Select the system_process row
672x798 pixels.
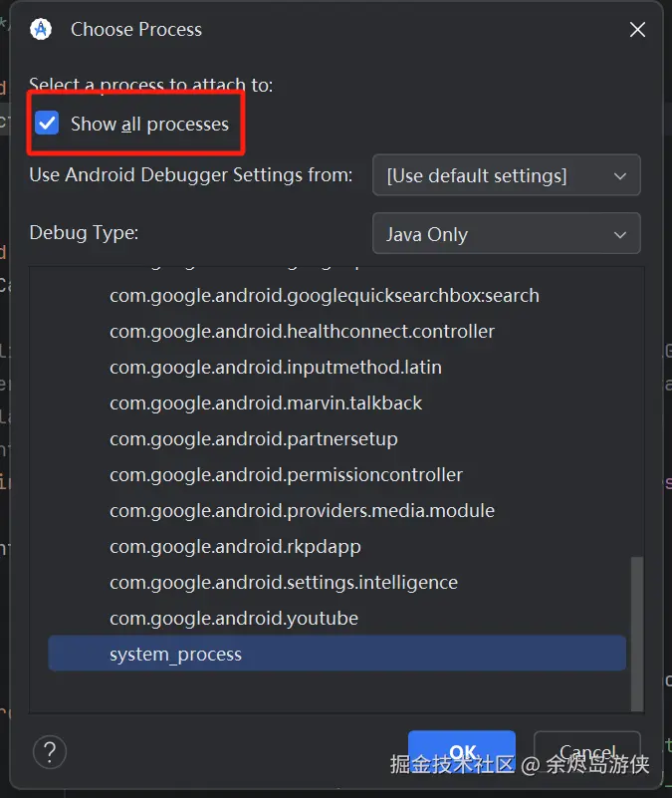pyautogui.click(x=336, y=654)
